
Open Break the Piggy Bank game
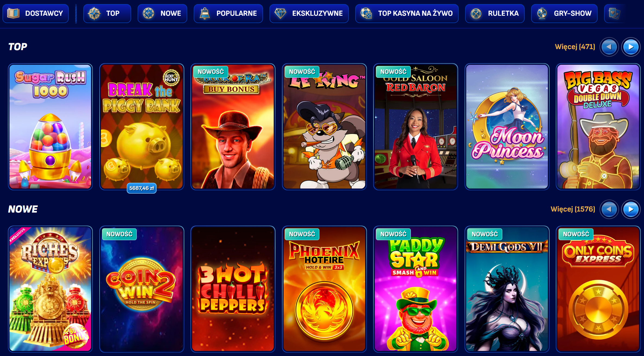pyautogui.click(x=142, y=127)
